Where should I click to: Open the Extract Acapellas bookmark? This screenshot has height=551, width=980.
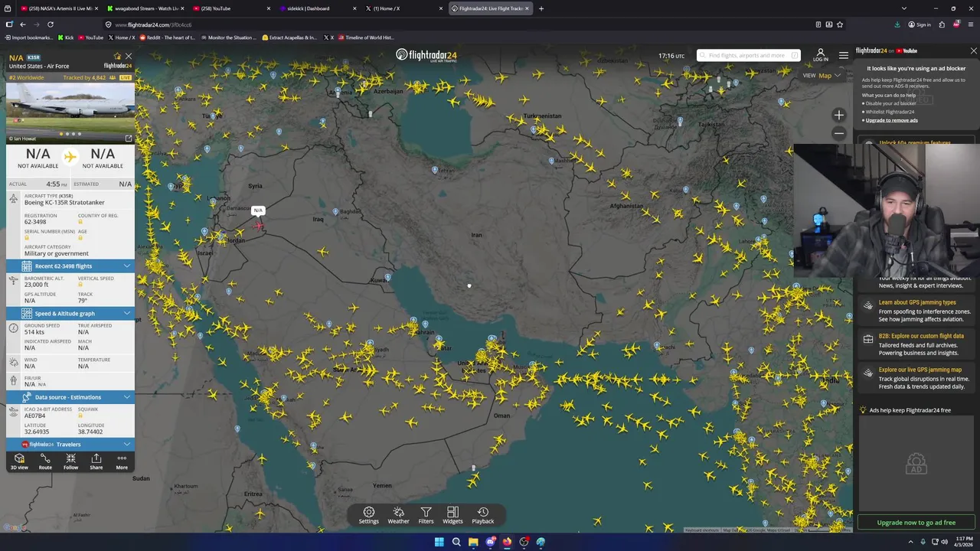point(289,37)
